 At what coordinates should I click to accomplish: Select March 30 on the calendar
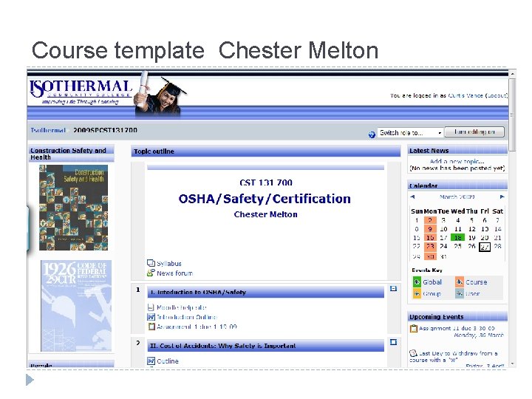(x=430, y=257)
